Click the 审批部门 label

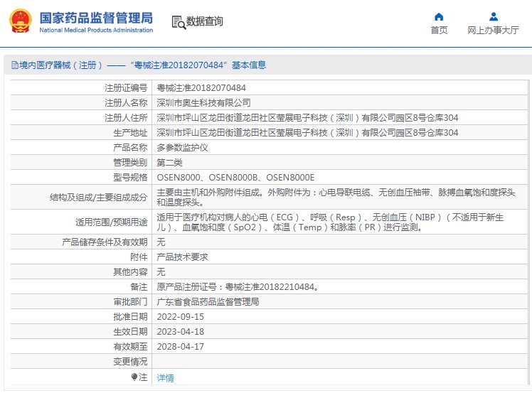(130, 302)
